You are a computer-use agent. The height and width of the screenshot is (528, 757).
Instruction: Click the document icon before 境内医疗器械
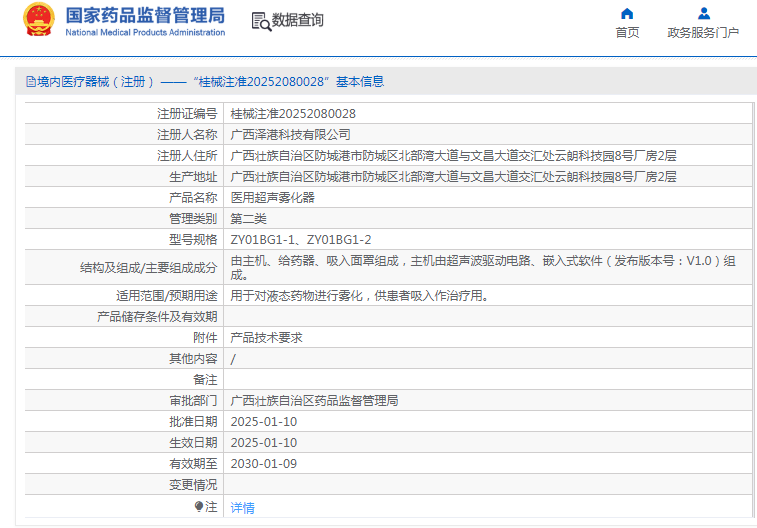(x=30, y=82)
